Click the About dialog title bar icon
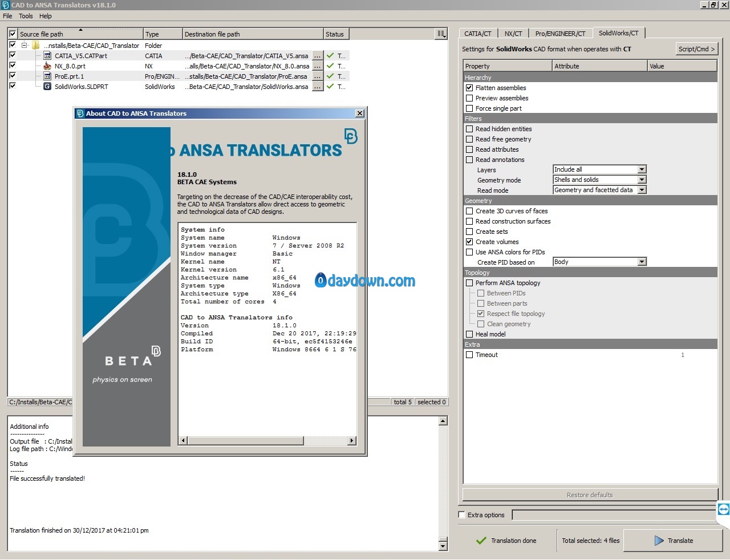The width and height of the screenshot is (730, 560). (x=80, y=113)
